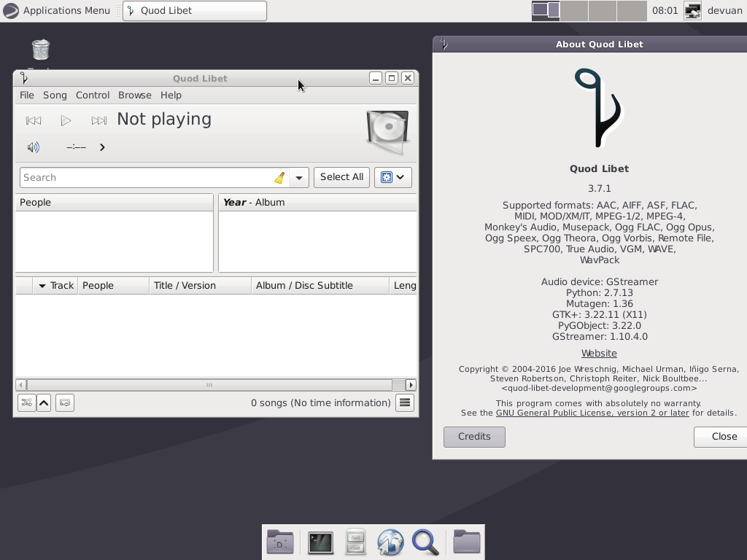Click the Select All button

341,177
